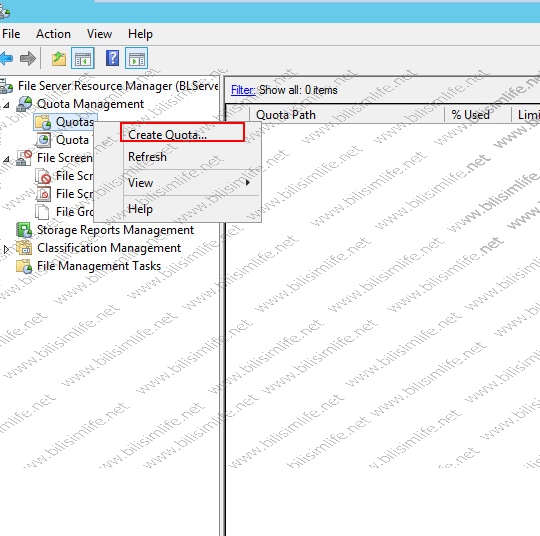Click the blue Help question mark icon
Image resolution: width=540 pixels, height=536 pixels.
(112, 58)
